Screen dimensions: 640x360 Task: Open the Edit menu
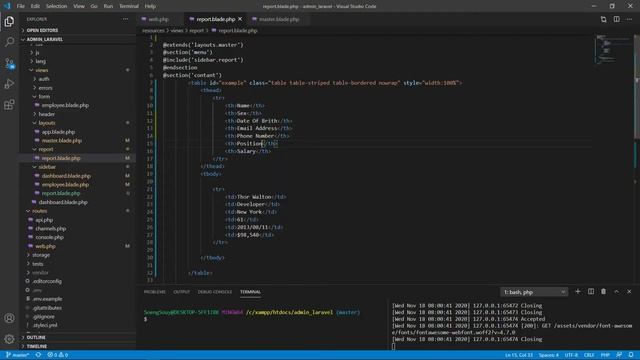(x=35, y=6)
